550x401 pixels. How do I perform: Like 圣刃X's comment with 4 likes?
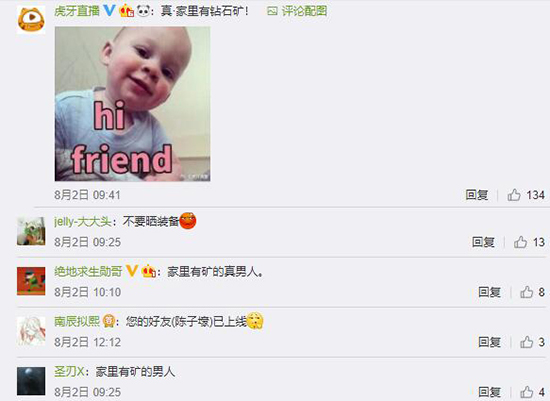[526, 392]
